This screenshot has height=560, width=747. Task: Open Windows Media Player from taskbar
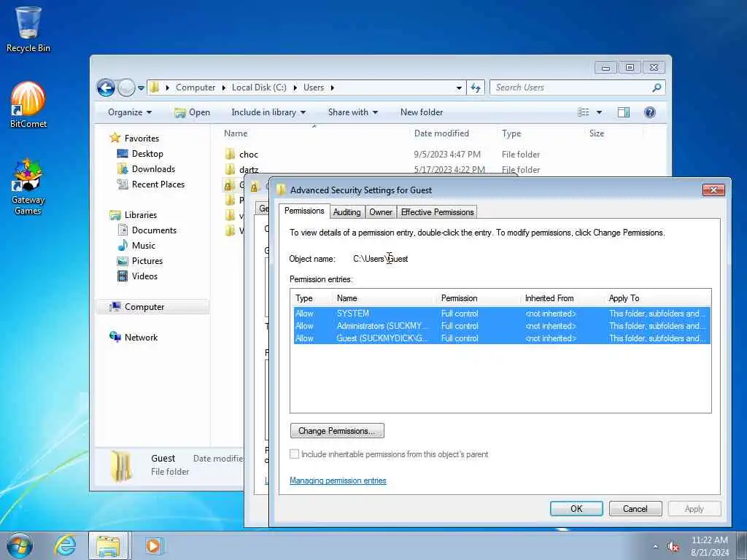click(x=153, y=545)
